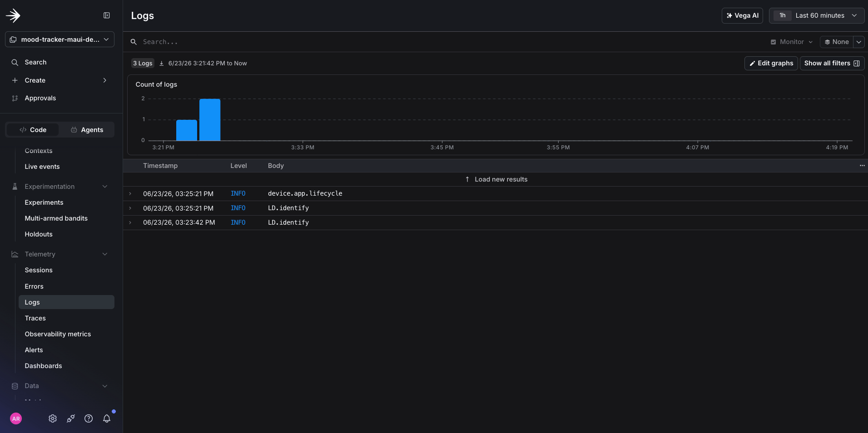
Task: Expand the Create submenu arrow
Action: 105,80
